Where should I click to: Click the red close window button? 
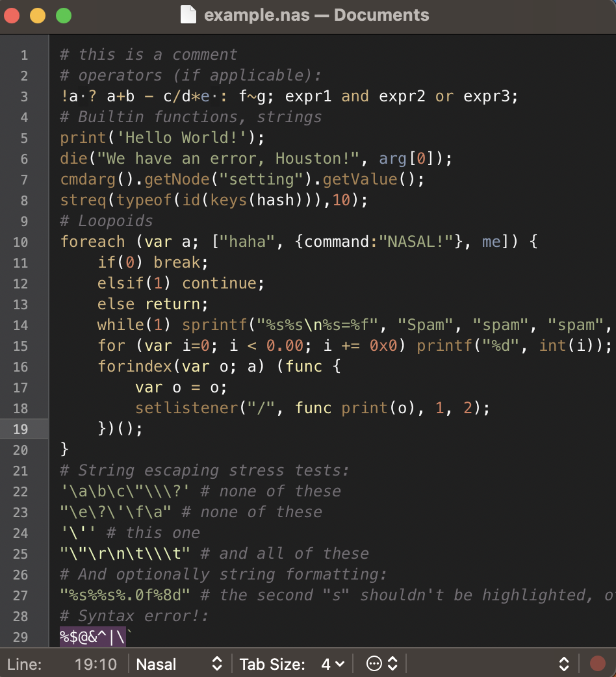[x=12, y=16]
